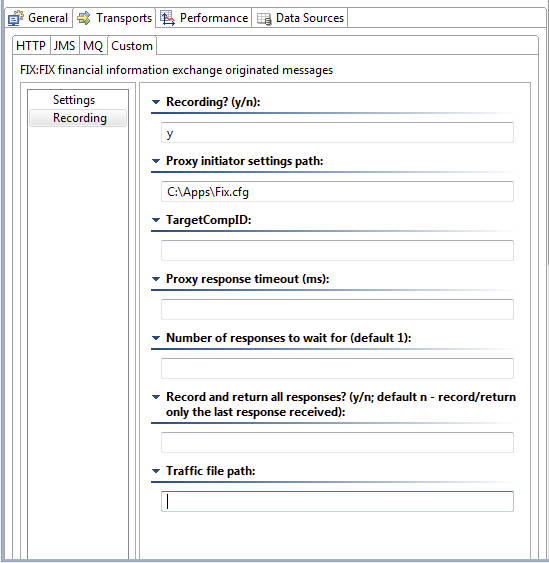Click the C:\Apps\Fix.cfg path field
Viewport: 549px width, 563px height.
click(337, 192)
